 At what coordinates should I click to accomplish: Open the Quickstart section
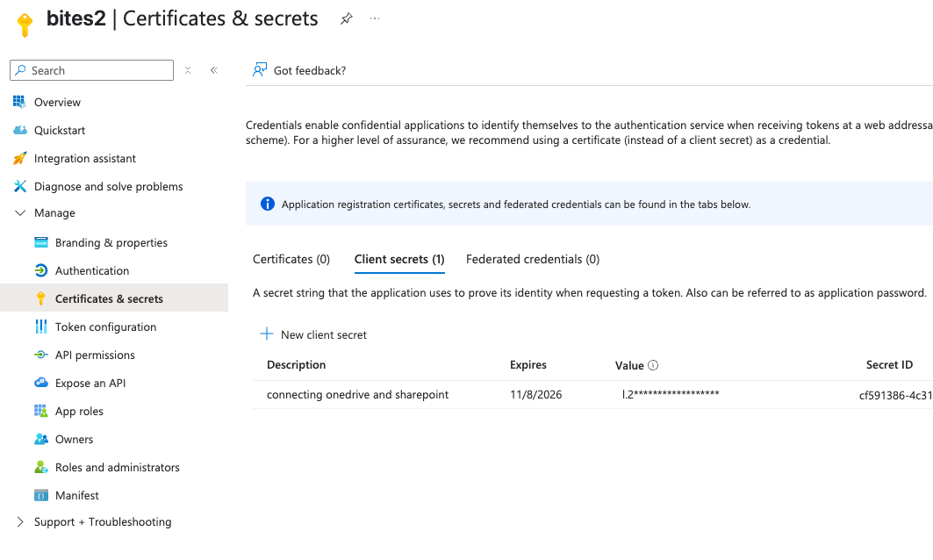[x=58, y=130]
